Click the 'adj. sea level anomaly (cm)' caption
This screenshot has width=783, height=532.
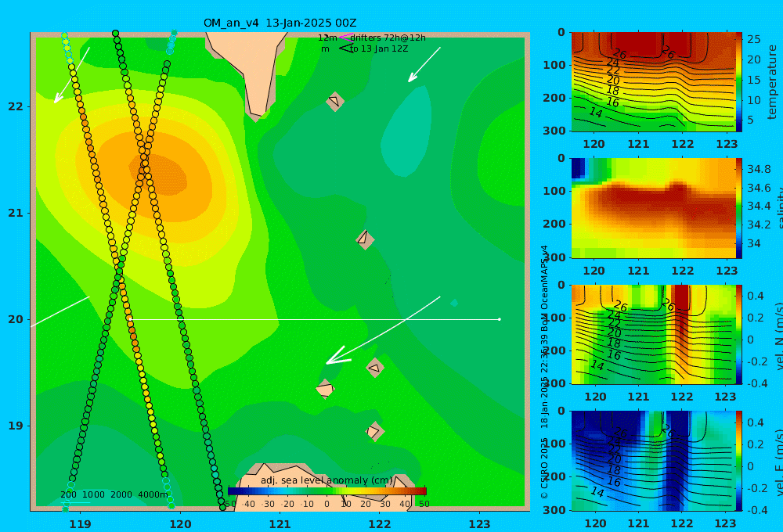point(327,480)
